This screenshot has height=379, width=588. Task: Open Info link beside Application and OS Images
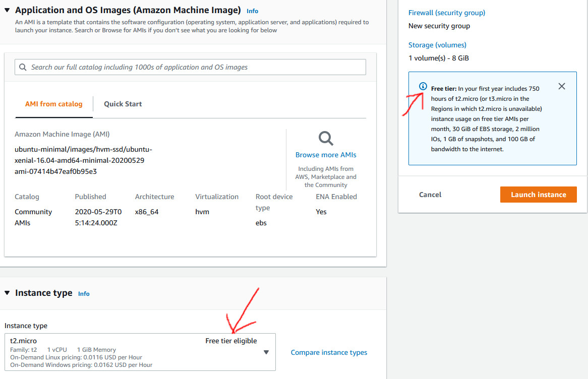pyautogui.click(x=252, y=11)
